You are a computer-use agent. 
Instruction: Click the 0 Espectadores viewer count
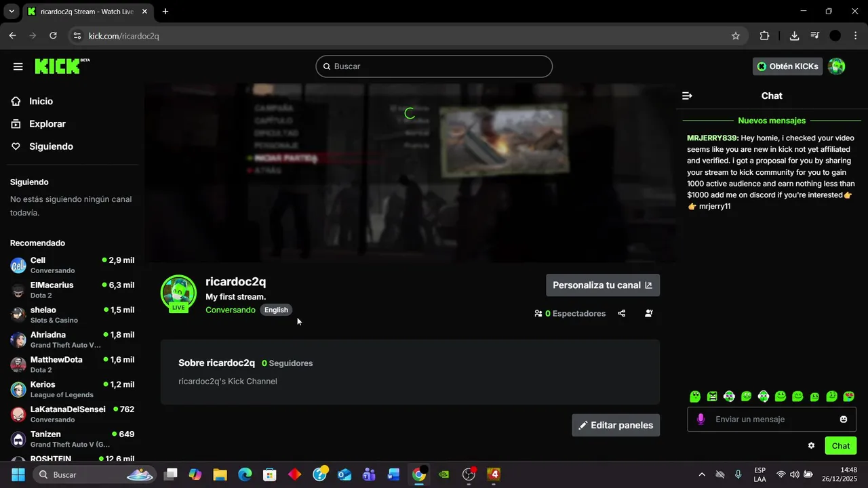[x=570, y=314]
